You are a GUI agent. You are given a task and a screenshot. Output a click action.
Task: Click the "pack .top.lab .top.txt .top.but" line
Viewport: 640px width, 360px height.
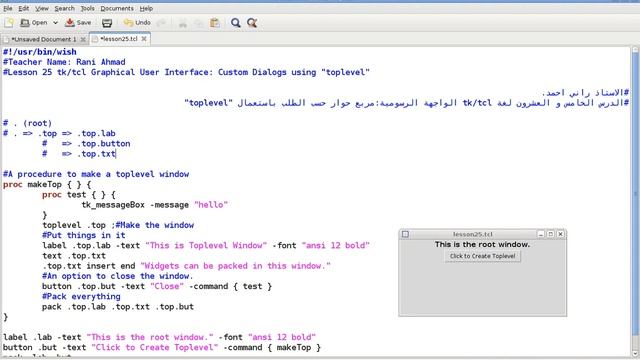[x=118, y=307]
